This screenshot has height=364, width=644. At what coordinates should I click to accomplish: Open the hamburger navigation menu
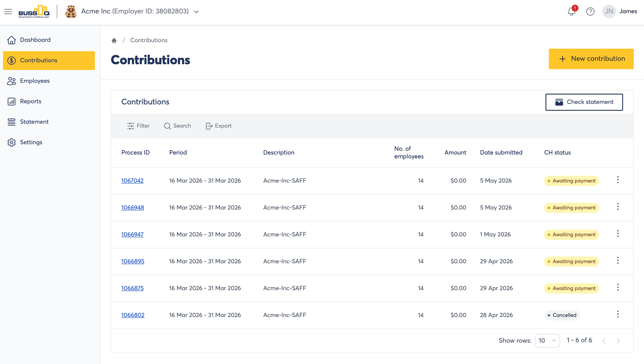click(x=8, y=12)
